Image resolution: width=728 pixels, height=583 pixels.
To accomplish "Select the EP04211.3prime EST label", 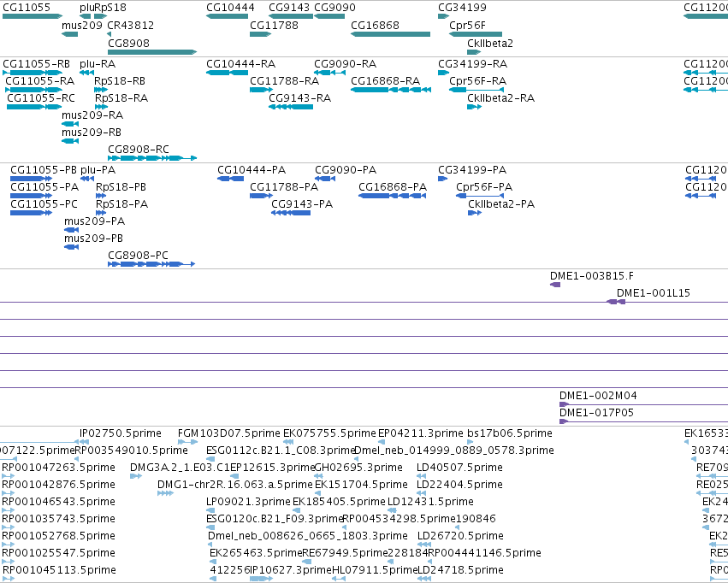I will tap(421, 433).
